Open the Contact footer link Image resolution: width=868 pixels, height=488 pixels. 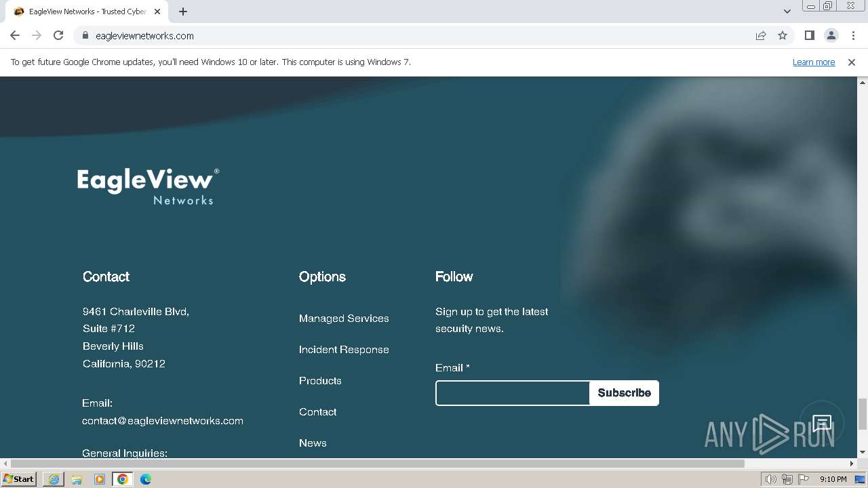(x=317, y=412)
